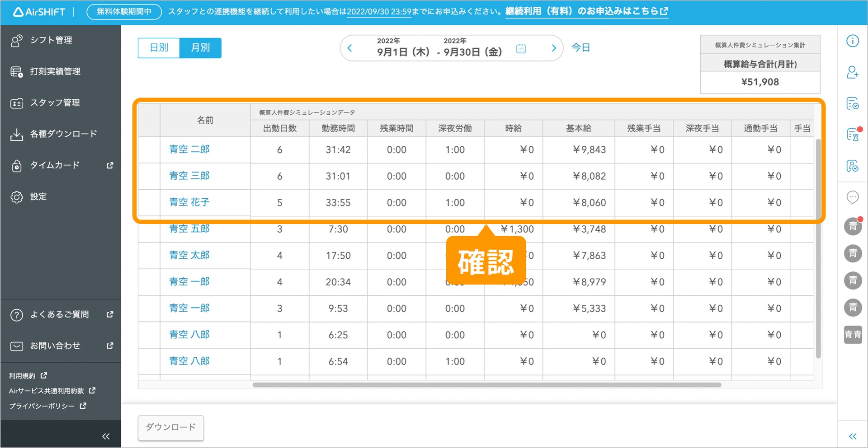The width and height of the screenshot is (868, 448).
Task: Go to previous month with left chevron
Action: pyautogui.click(x=349, y=48)
